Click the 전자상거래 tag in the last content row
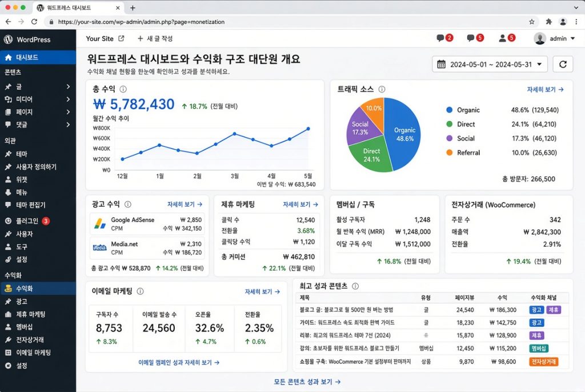This screenshot has height=392, width=585. click(544, 361)
